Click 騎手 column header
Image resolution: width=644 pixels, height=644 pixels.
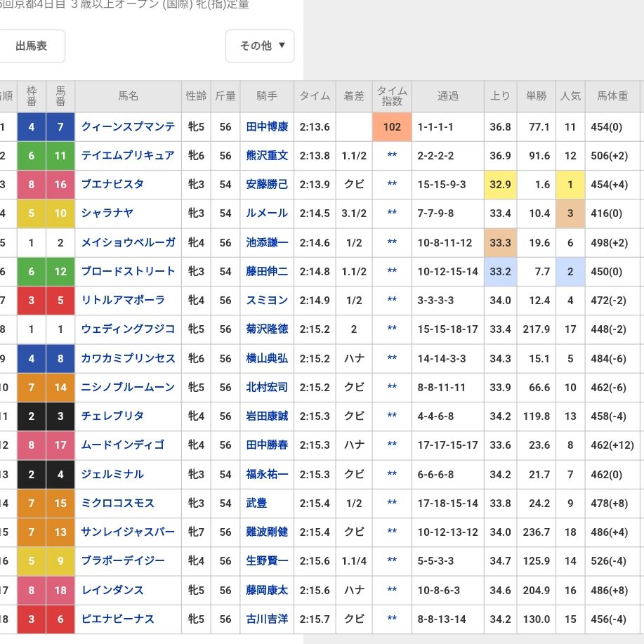[267, 96]
